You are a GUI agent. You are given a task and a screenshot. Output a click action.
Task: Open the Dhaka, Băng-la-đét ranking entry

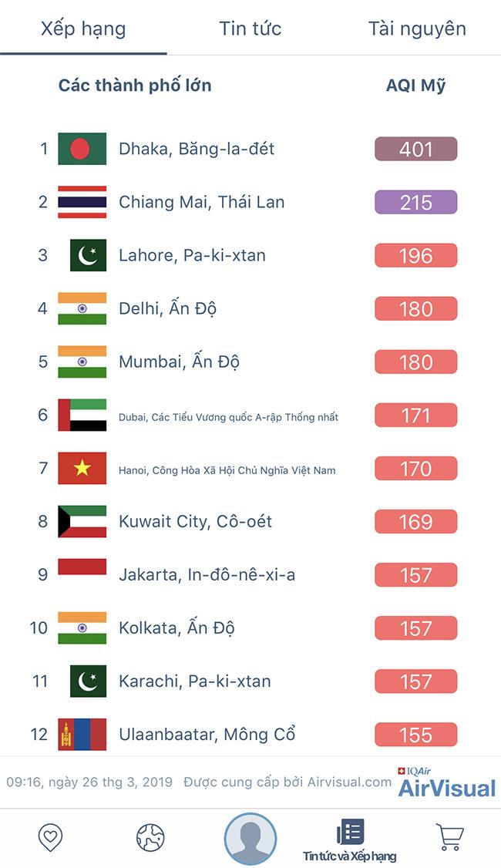pyautogui.click(x=197, y=149)
